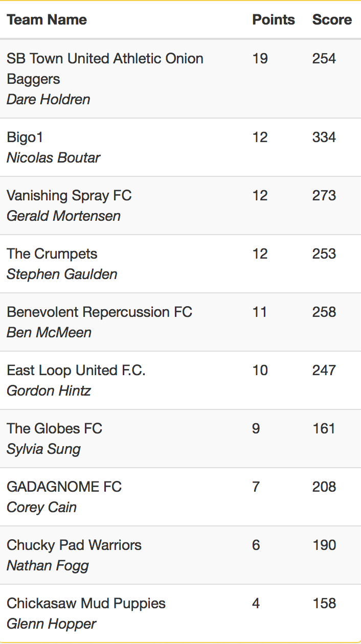The height and width of the screenshot is (644, 361).
Task: Click manager name Dare Holdren
Action: (x=49, y=99)
